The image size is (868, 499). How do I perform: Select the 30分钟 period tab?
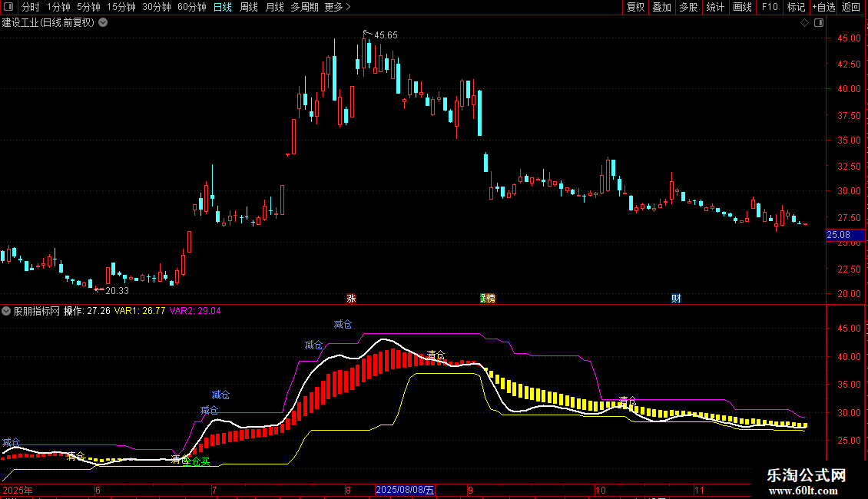(157, 7)
